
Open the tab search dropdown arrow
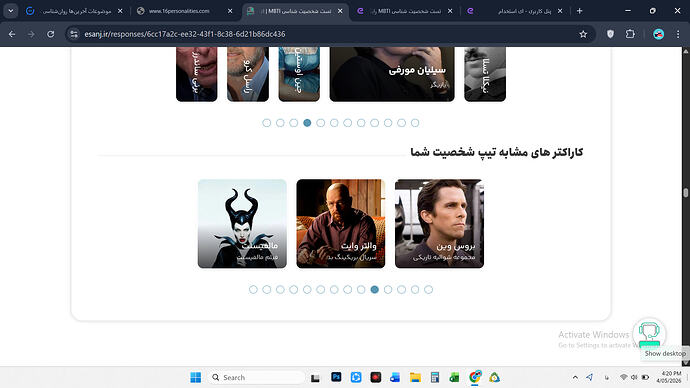pos(11,11)
